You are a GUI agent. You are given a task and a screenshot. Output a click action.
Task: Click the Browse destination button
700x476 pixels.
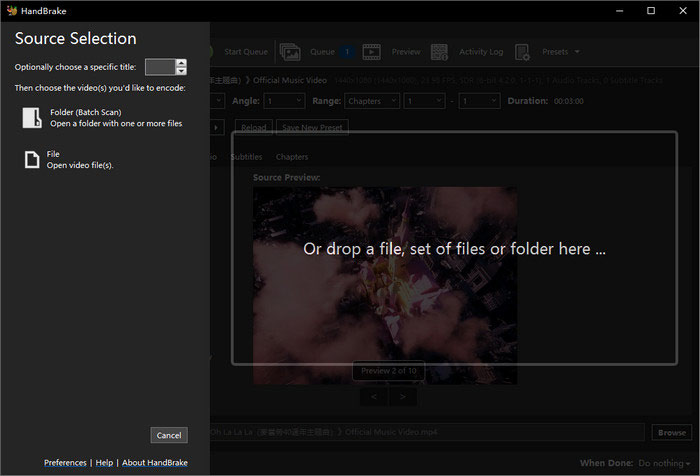pyautogui.click(x=672, y=433)
